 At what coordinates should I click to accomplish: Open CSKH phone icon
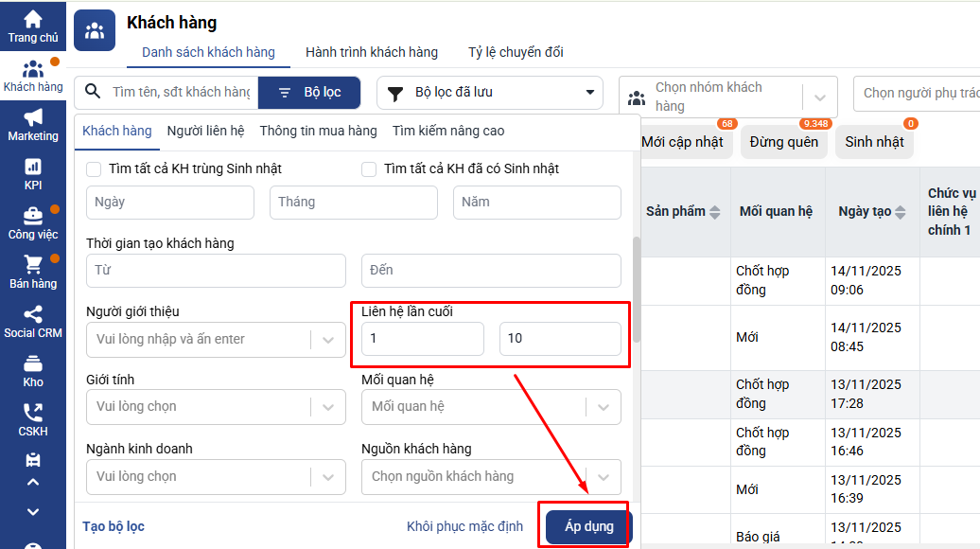click(33, 413)
